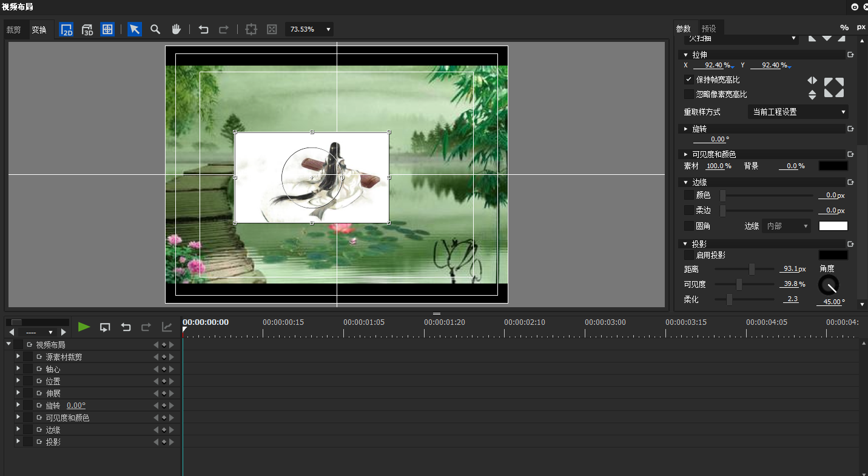This screenshot has width=868, height=476.
Task: Add keyframe diamond for 投影 row
Action: pos(164,442)
